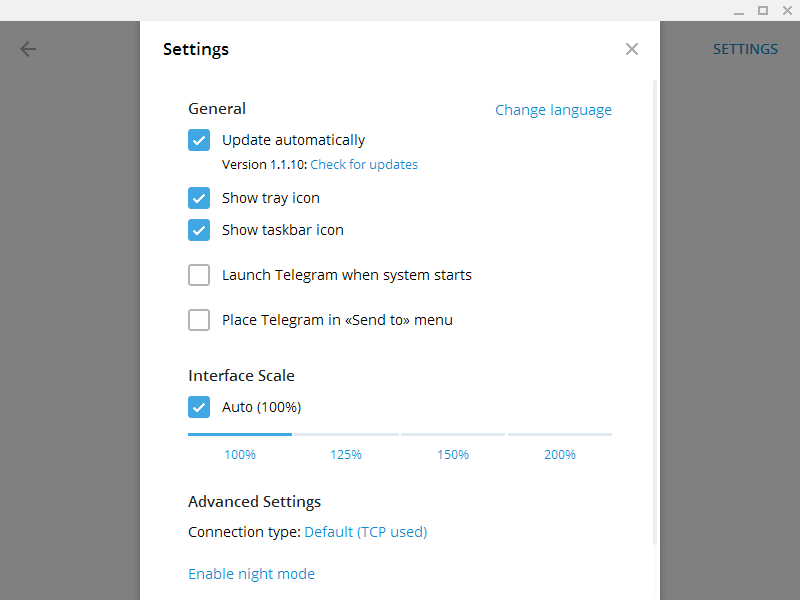
Task: Check Place Telegram in Send to menu
Action: (199, 320)
